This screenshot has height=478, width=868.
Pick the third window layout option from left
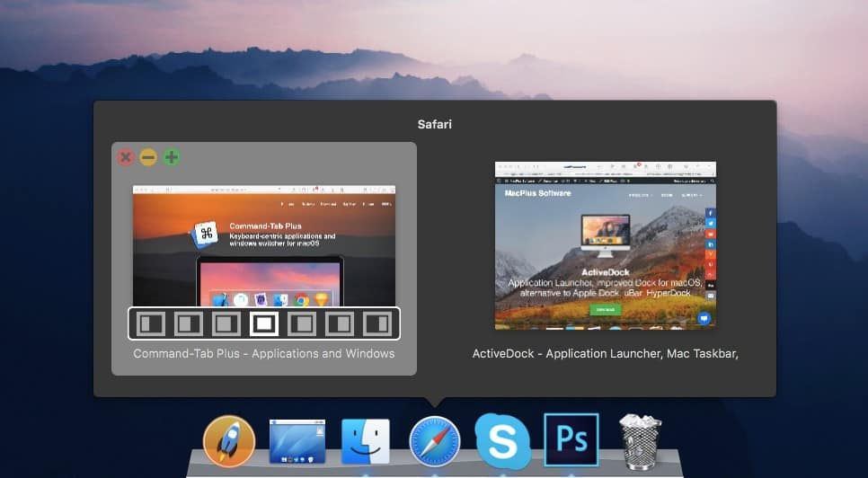coord(226,323)
